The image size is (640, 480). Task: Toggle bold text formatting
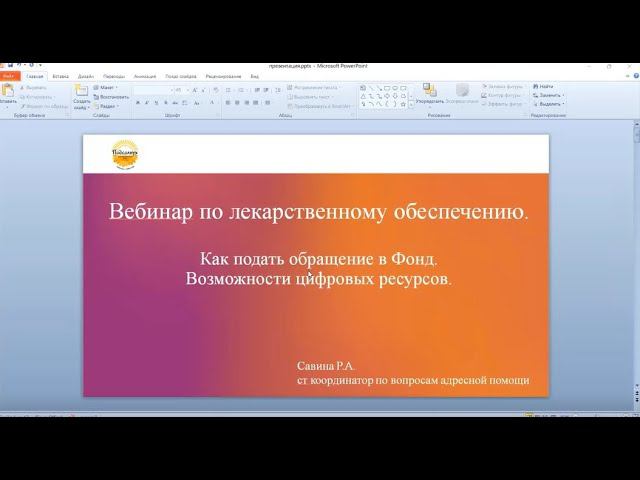pos(137,103)
